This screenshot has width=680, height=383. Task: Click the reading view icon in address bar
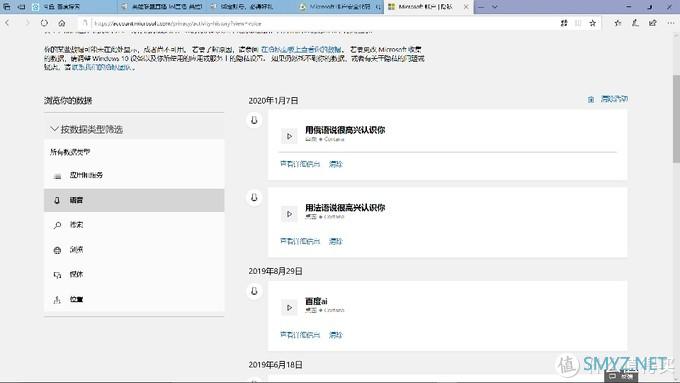pyautogui.click(x=578, y=23)
